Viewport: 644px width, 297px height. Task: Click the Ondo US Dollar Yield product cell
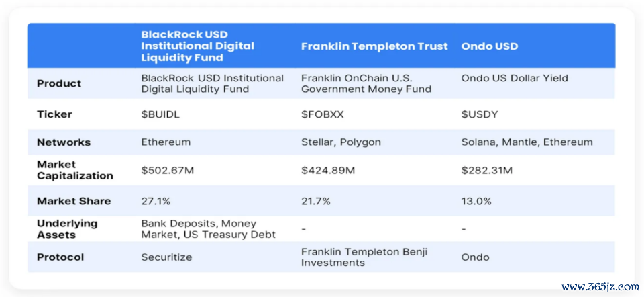(515, 78)
